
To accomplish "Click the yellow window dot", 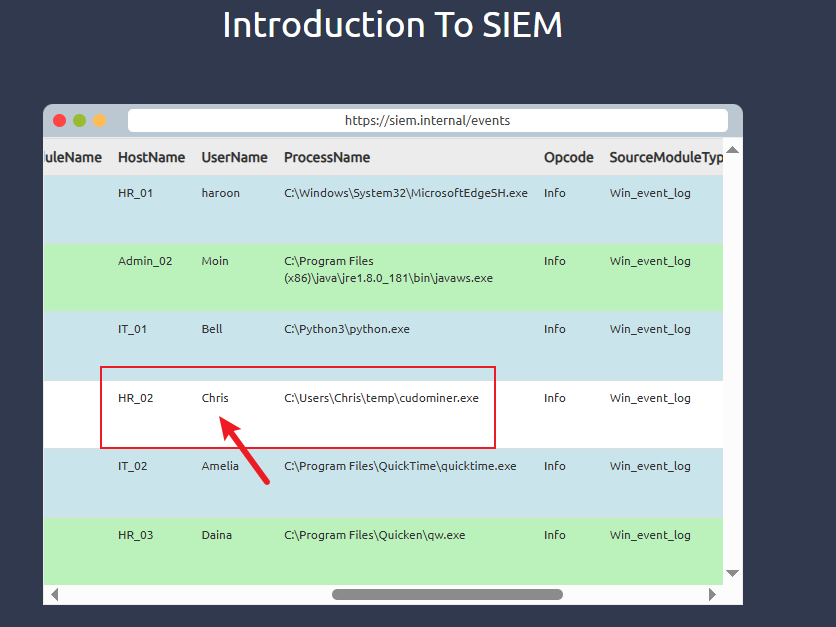I will pyautogui.click(x=100, y=120).
